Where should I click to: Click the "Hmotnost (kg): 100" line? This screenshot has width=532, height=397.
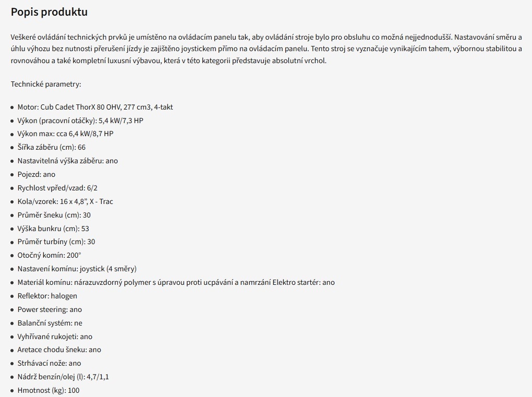[48, 390]
